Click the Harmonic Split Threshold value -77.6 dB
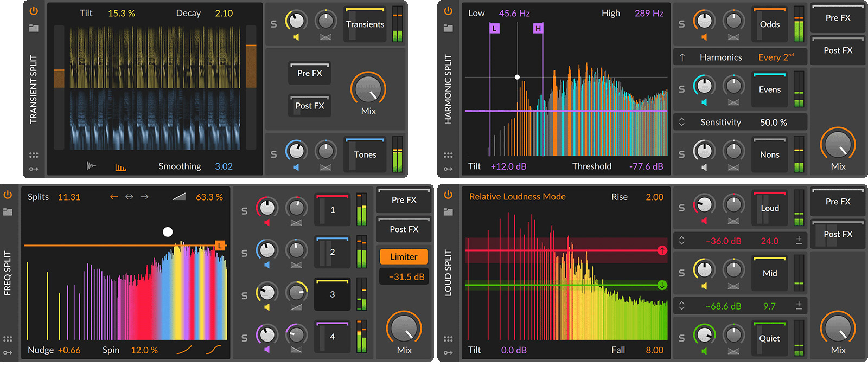Image resolution: width=868 pixels, height=367 pixels. pyautogui.click(x=646, y=166)
